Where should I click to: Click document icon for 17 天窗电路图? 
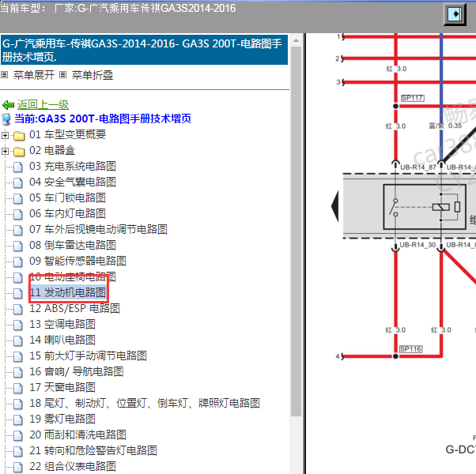pos(18,388)
